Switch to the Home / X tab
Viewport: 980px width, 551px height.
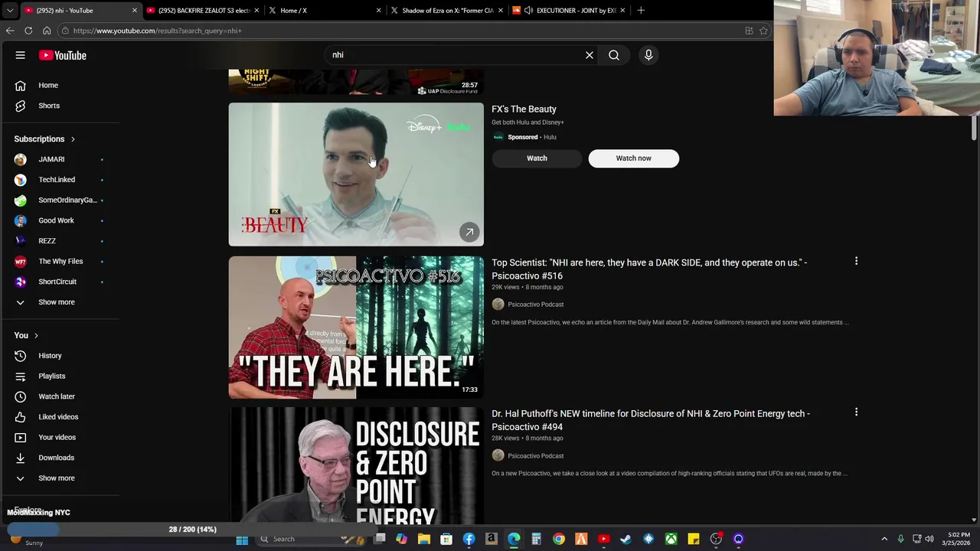[324, 11]
